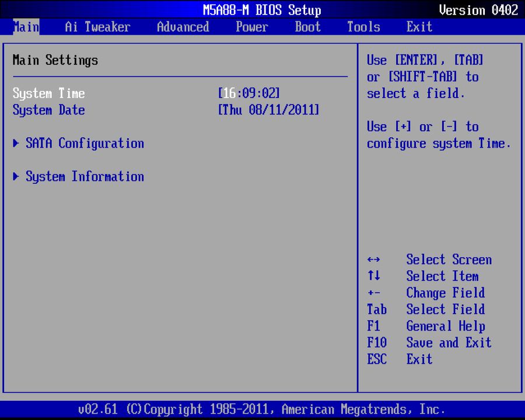
Task: Click the Select Field help text
Action: click(x=446, y=310)
